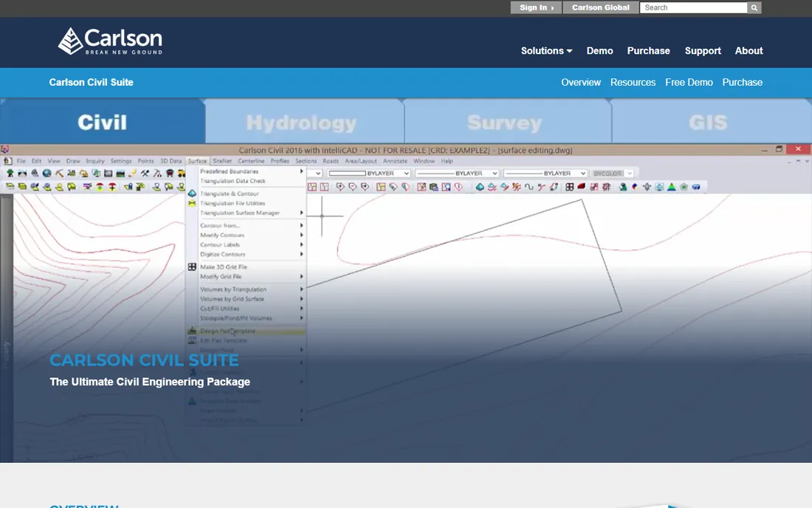Click the globe icon in CAD toolbar

coord(47,173)
